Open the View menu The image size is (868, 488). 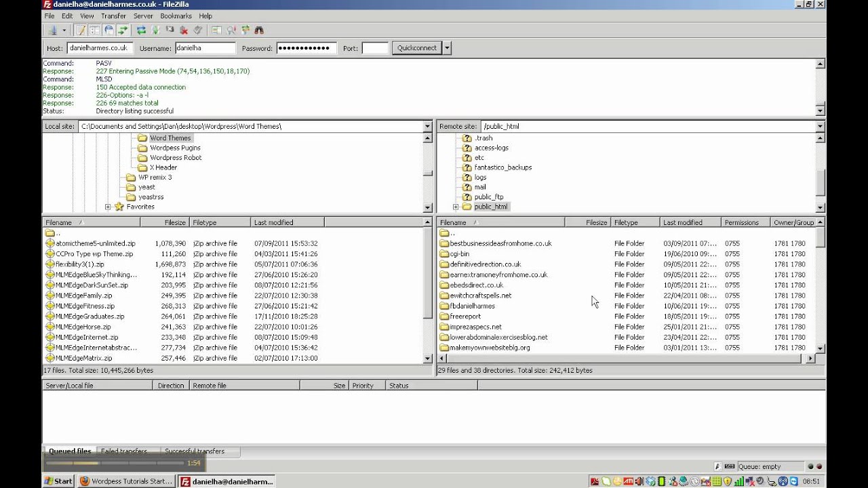tap(87, 16)
